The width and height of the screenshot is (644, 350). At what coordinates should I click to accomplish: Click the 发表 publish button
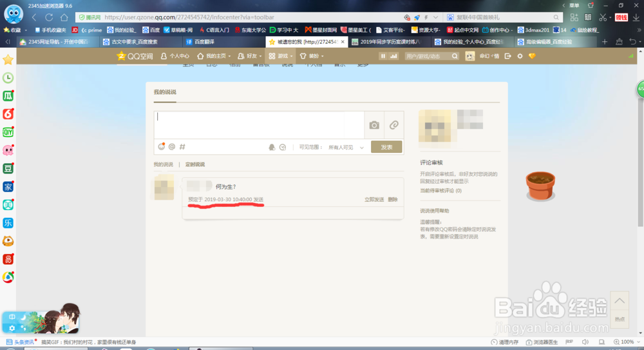coord(386,147)
